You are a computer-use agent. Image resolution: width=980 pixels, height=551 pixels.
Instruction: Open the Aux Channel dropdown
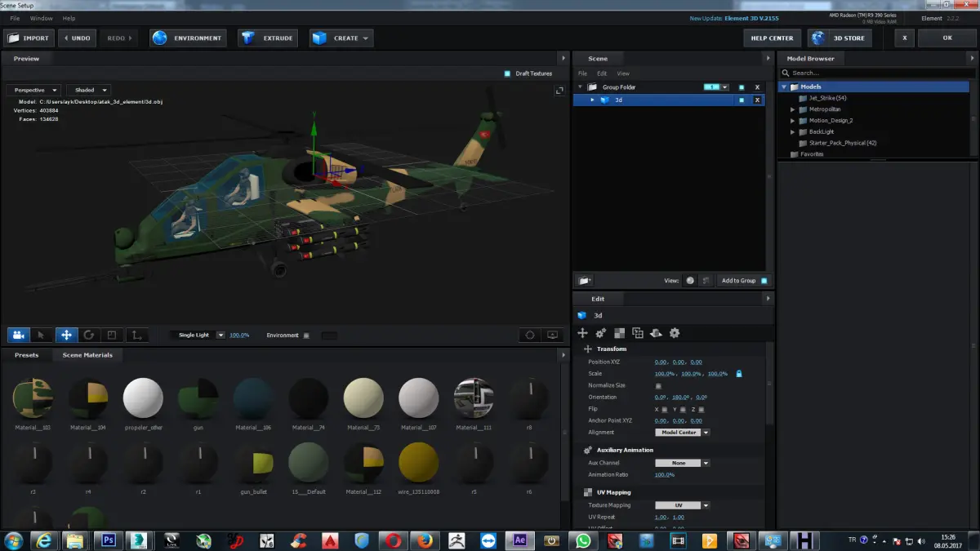[683, 463]
